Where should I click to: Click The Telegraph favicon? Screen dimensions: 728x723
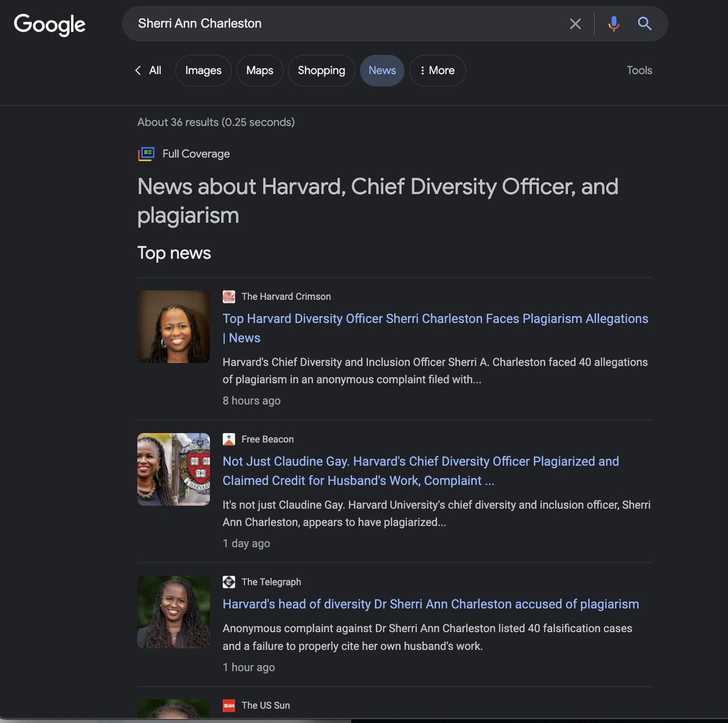pyautogui.click(x=229, y=582)
